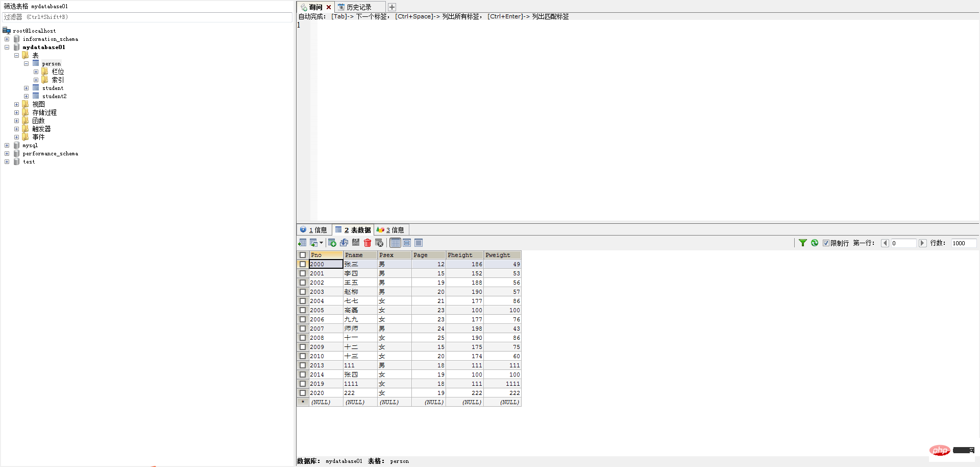This screenshot has width=980, height=467.
Task: Click the copy data to clipboard icon
Action: [x=313, y=243]
